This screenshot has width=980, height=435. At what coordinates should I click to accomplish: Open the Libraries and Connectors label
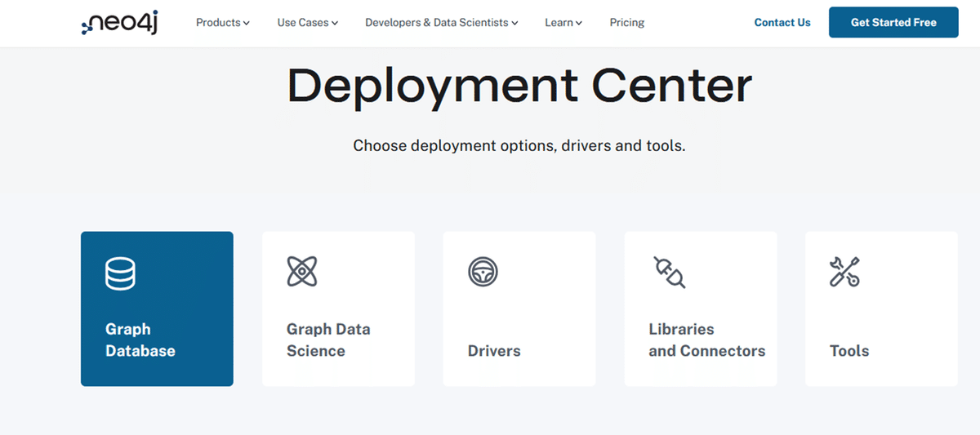707,340
